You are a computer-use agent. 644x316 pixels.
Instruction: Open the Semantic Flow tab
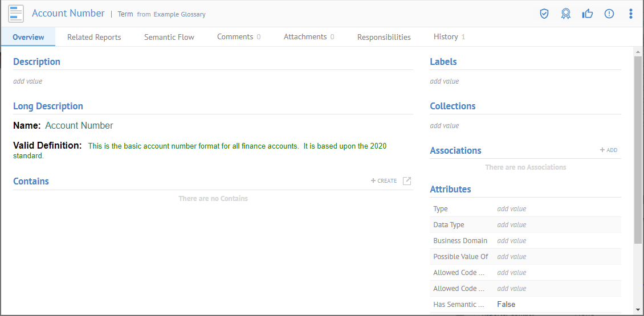tap(169, 37)
